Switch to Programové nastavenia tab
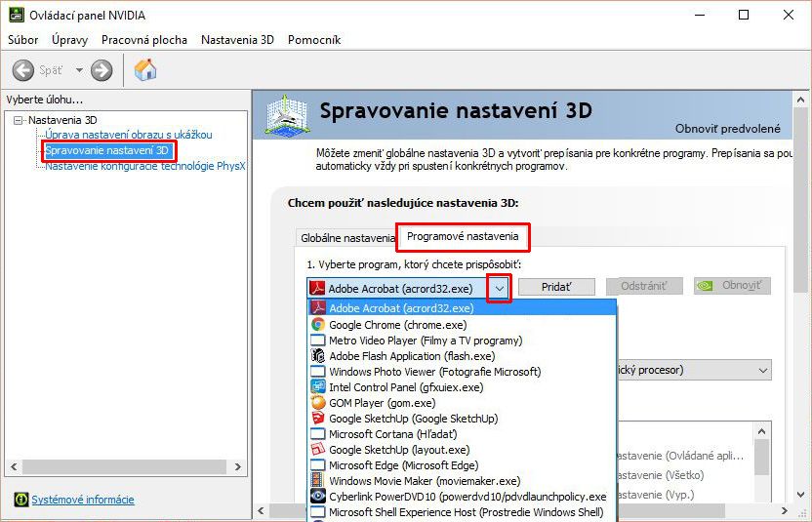 pyautogui.click(x=463, y=237)
